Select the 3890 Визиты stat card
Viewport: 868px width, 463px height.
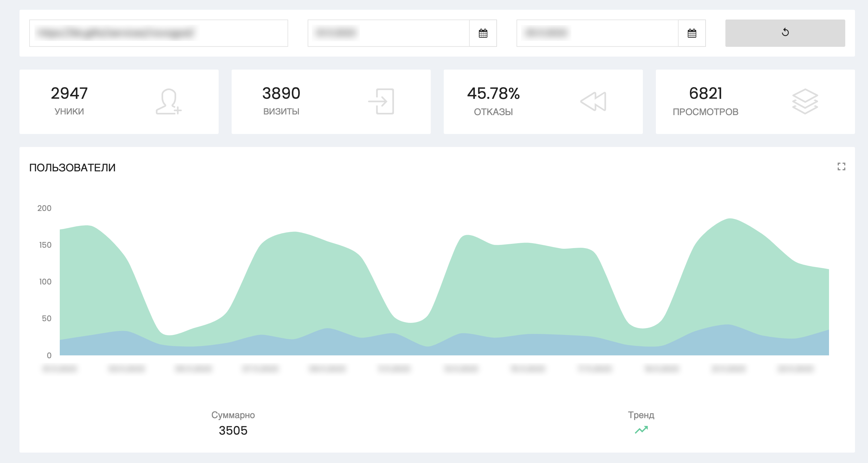[x=331, y=101]
